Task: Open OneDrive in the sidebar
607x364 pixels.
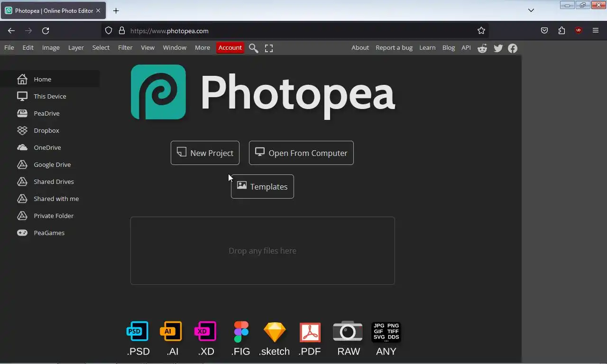Action: pyautogui.click(x=50, y=147)
